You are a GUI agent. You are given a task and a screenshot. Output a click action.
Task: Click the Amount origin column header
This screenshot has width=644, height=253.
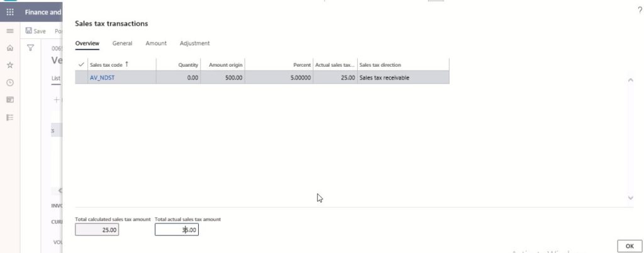[x=223, y=64]
